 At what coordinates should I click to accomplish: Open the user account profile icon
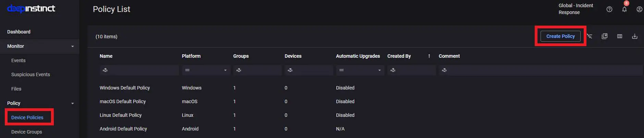639,10
